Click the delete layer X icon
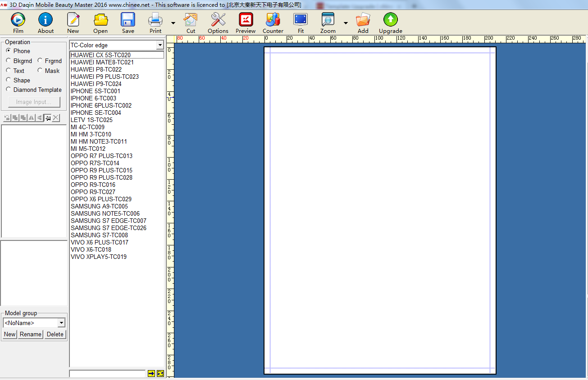 56,118
